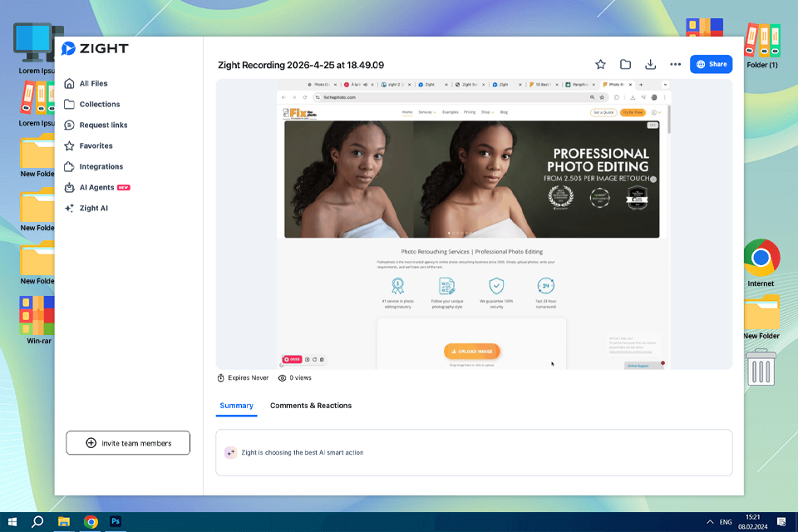Select the Recycle Bin desktop icon
Screen dimensions: 798x532
(761, 367)
